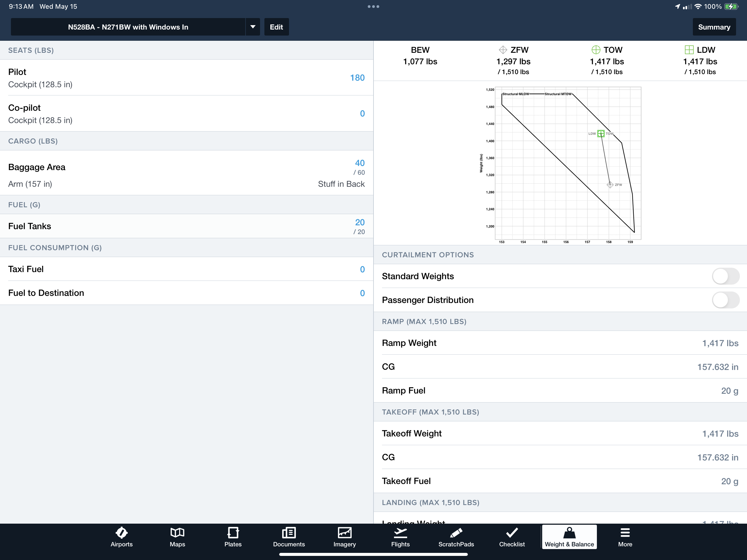Open Weight and Balance section
The height and width of the screenshot is (560, 747).
pyautogui.click(x=568, y=536)
